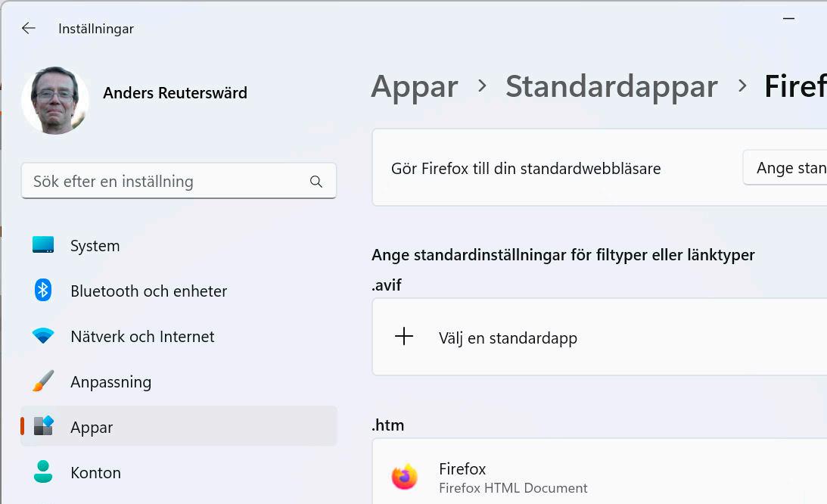This screenshot has width=827, height=504.
Task: Click the Wi-Fi network icon
Action: [43, 336]
